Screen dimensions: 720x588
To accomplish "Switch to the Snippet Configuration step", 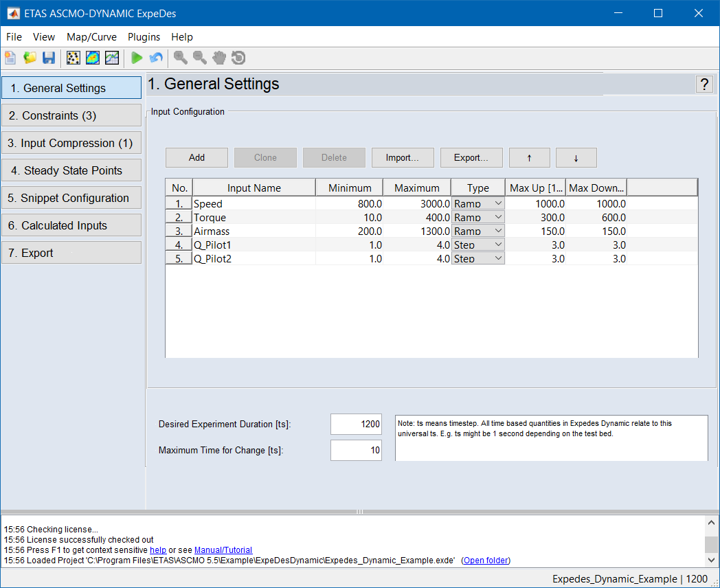I will click(71, 198).
